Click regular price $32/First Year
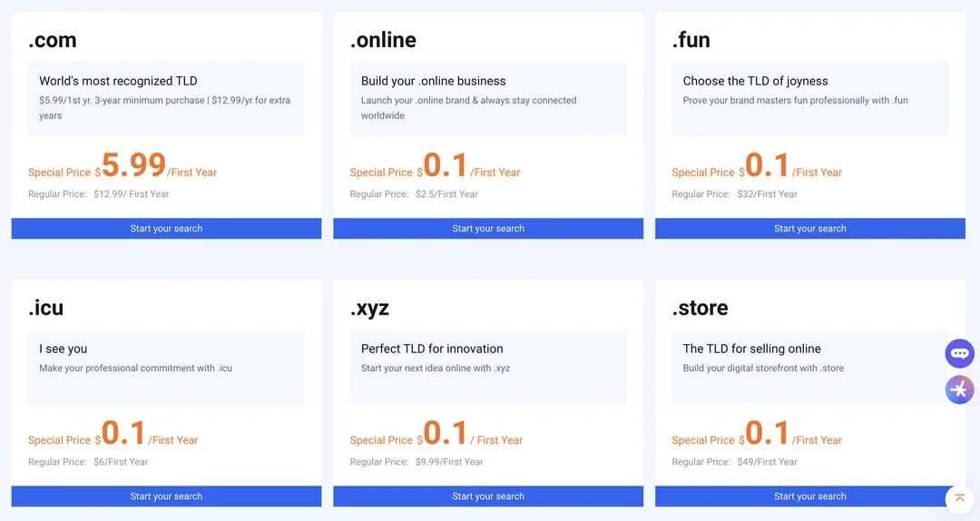This screenshot has width=980, height=521. pos(767,194)
